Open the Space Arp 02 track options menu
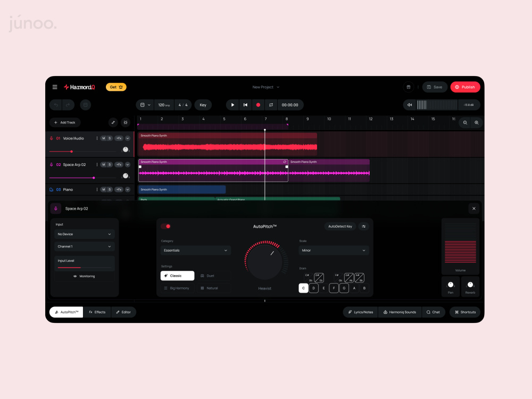The width and height of the screenshot is (532, 399). coord(97,164)
